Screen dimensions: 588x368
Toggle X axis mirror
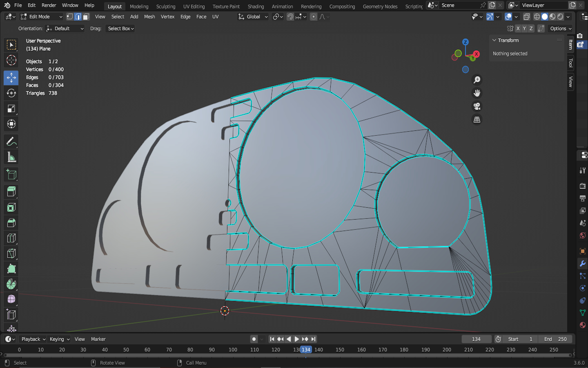tap(518, 29)
